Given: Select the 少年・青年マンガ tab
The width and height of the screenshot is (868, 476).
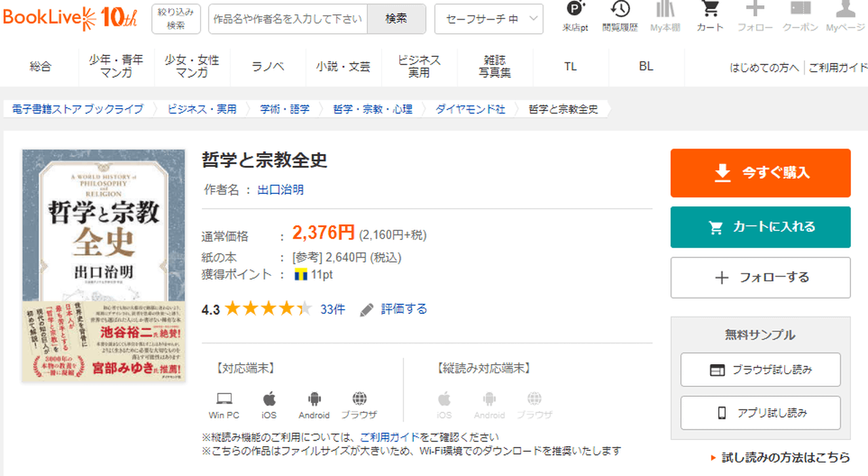Looking at the screenshot, I should pyautogui.click(x=116, y=66).
